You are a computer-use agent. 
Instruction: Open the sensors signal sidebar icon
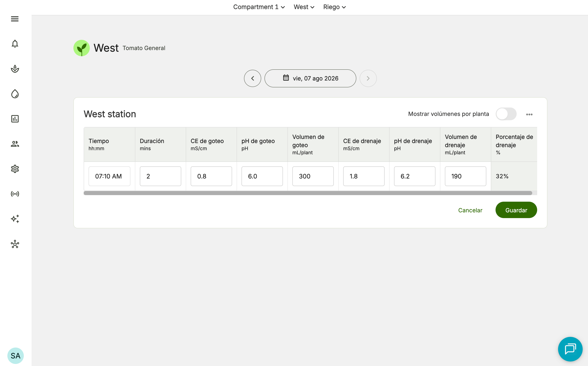tap(15, 194)
